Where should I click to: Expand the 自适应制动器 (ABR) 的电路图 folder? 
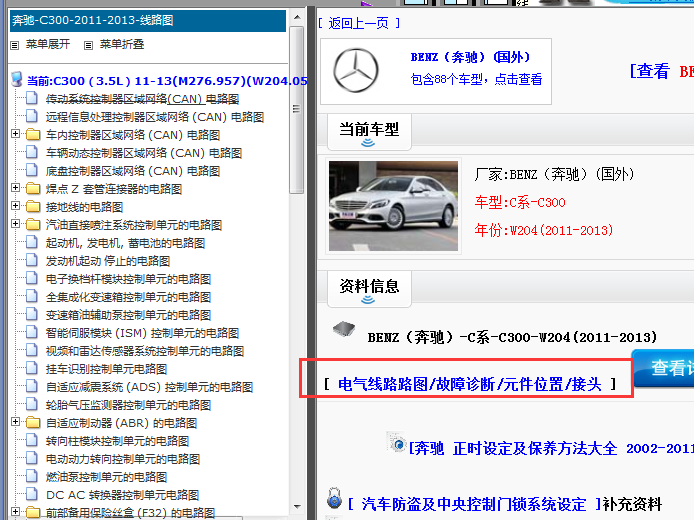click(15, 423)
